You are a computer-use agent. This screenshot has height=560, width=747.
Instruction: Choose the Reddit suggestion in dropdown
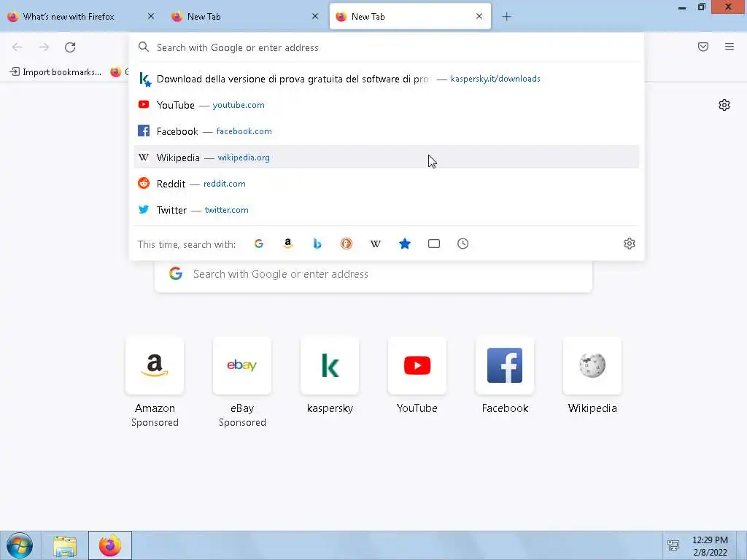pyautogui.click(x=387, y=183)
